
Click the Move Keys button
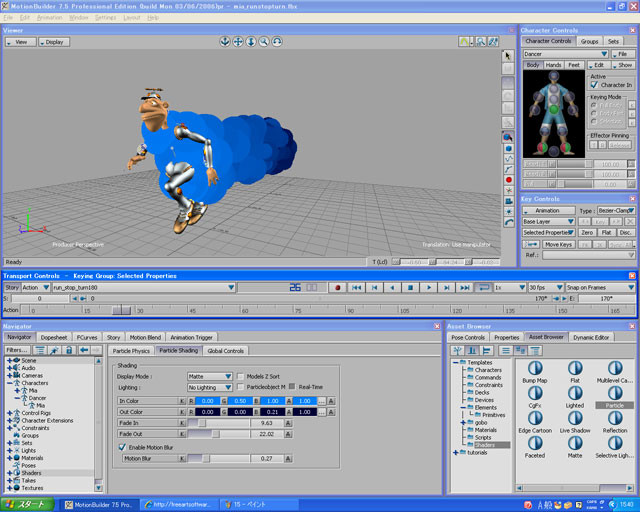point(558,244)
